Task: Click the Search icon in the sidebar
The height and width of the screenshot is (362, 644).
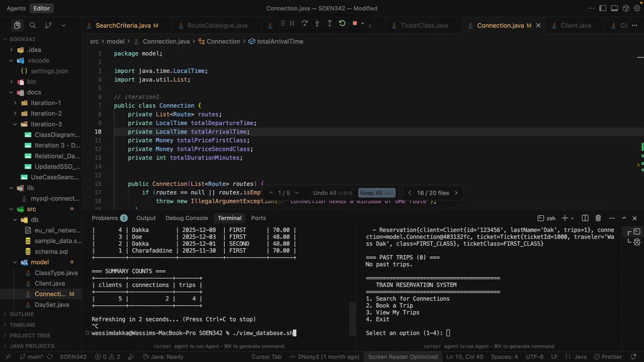Action: [33, 25]
